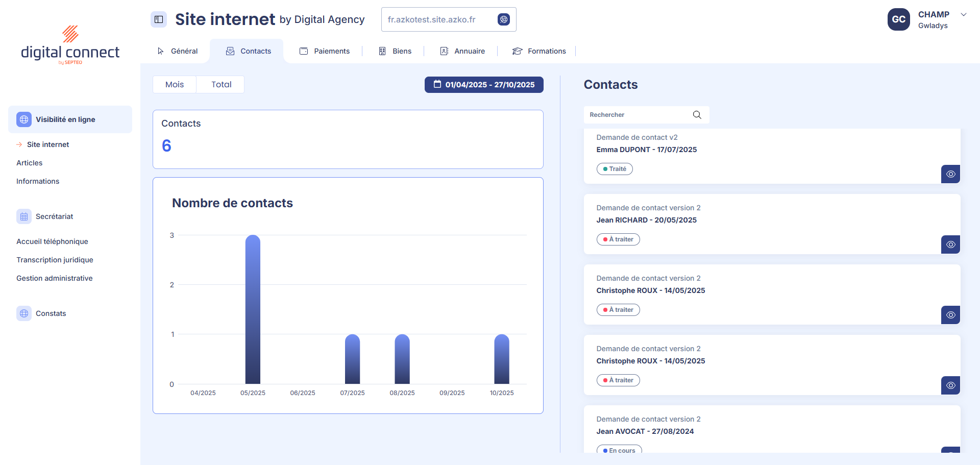
Task: Collapse the sidebar with the panel toggle icon
Action: click(159, 19)
